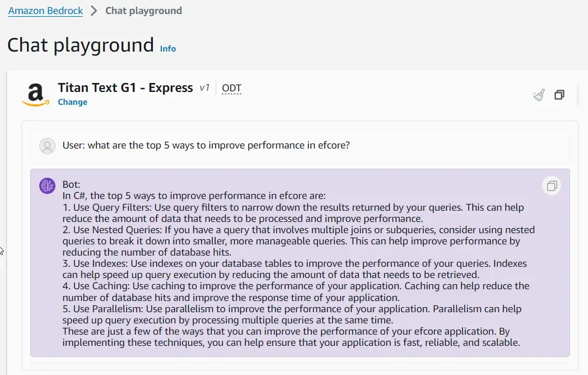The image size is (588, 375).
Task: Click the Amazon logo icon
Action: (x=35, y=94)
